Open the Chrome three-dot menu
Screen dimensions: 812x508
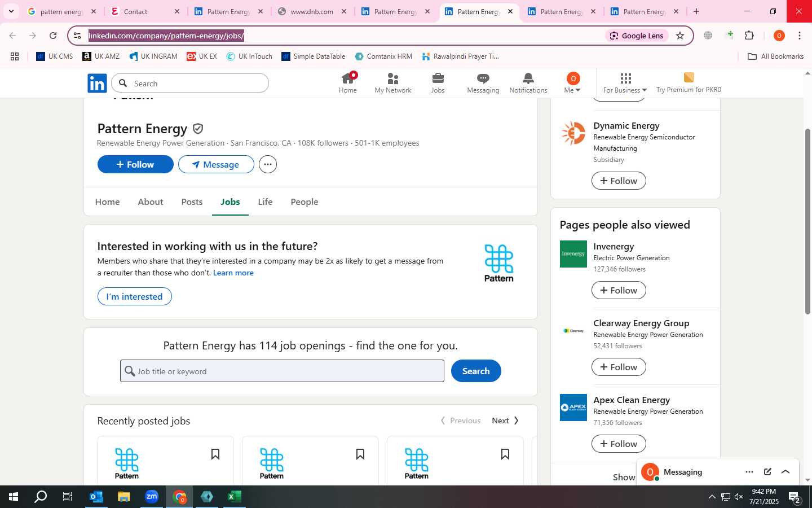pyautogui.click(x=800, y=36)
